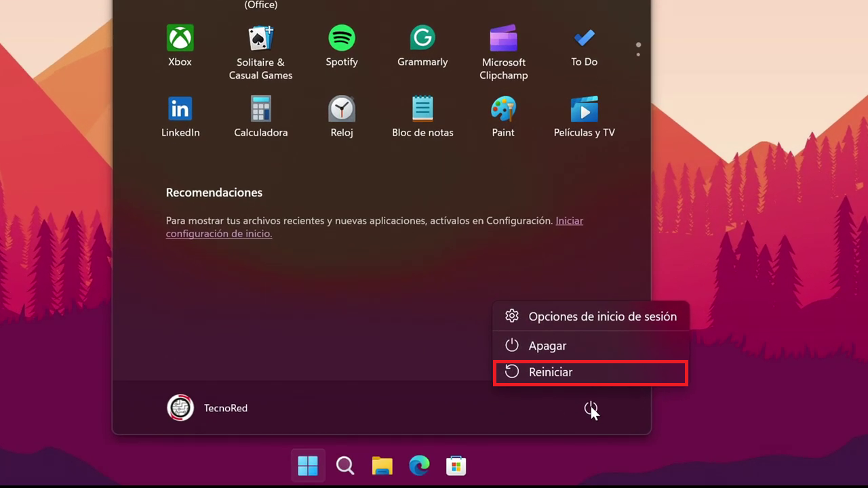Choose Reiniciar in power menu

point(591,373)
